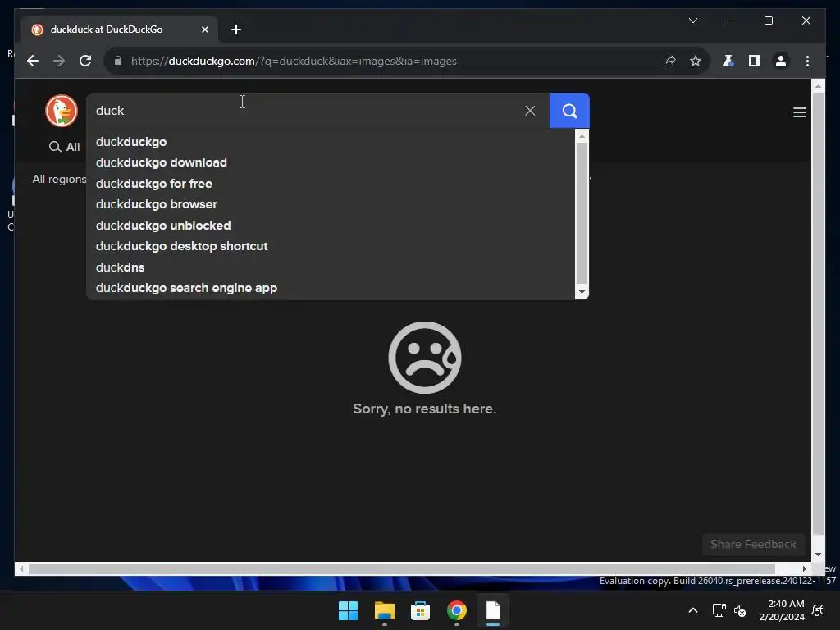
Task: Open the All regions dropdown
Action: tap(59, 179)
